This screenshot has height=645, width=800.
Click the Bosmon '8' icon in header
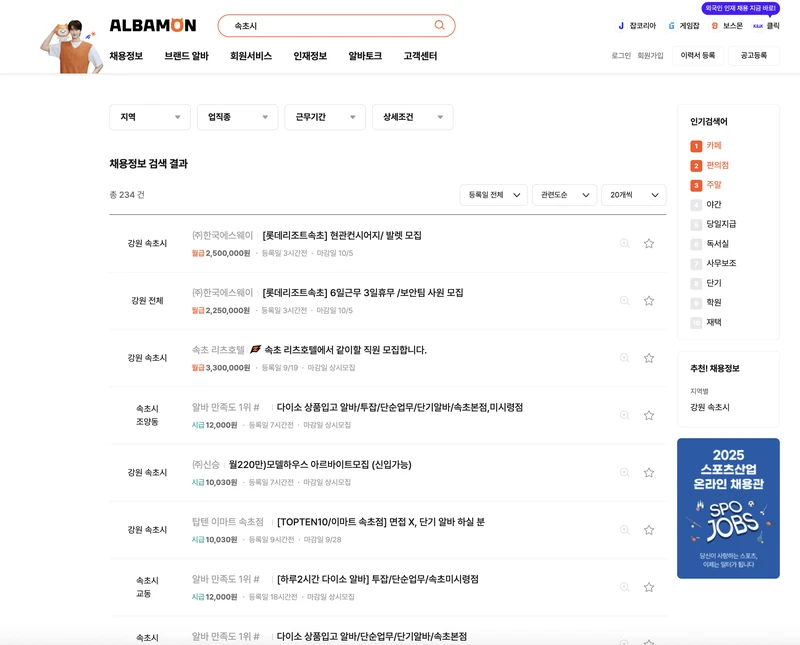pos(713,25)
